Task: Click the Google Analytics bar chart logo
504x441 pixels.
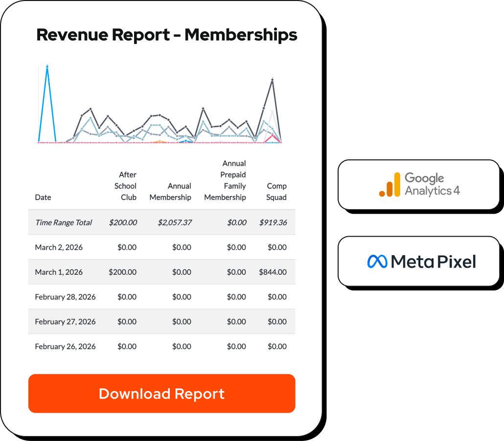Action: (x=389, y=184)
